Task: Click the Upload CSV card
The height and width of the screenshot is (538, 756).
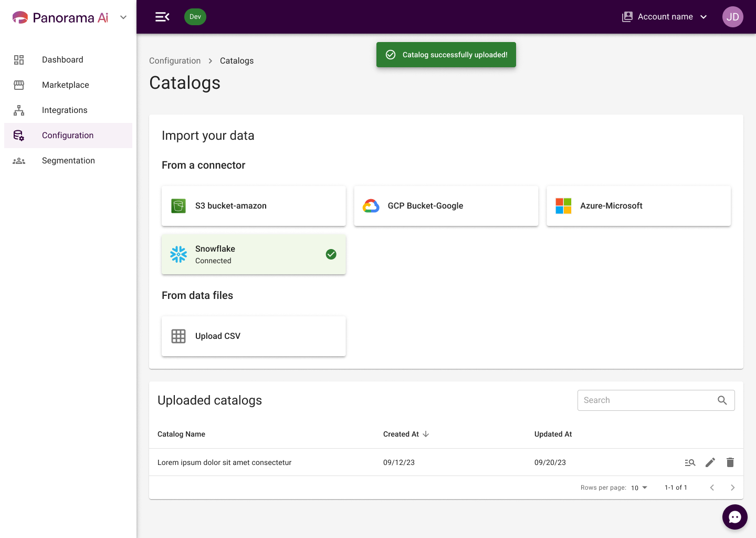Action: click(x=254, y=336)
